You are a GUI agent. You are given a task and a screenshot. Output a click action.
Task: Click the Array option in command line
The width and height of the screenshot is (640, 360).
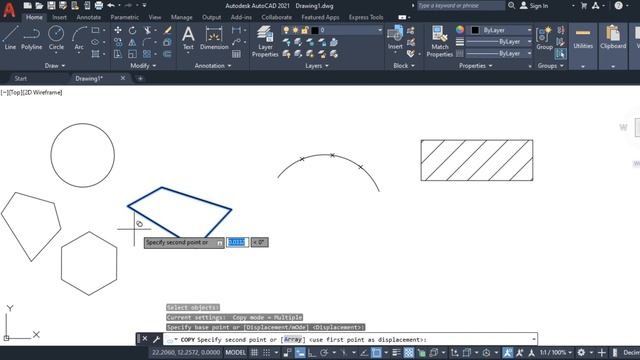[x=293, y=339]
